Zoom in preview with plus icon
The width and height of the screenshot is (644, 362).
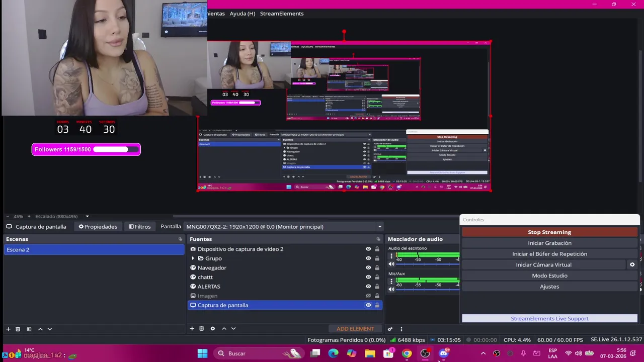[29, 216]
